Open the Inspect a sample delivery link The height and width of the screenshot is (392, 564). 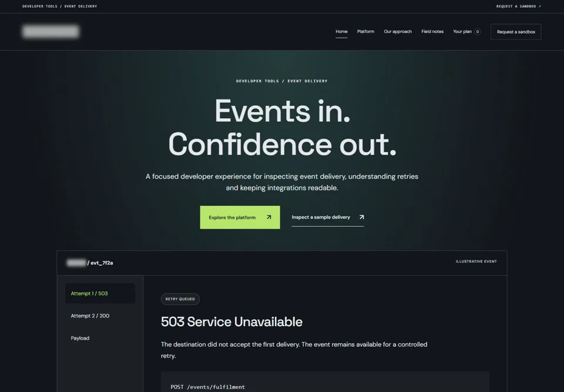328,217
